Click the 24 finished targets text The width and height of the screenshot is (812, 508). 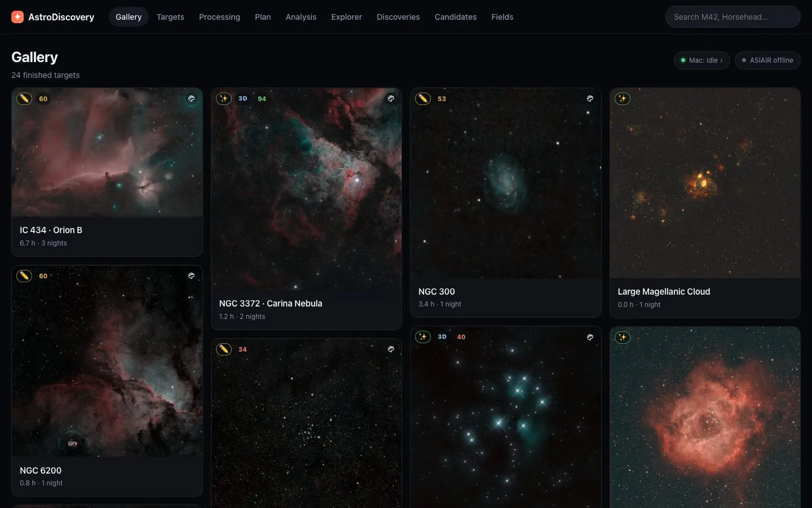click(46, 75)
